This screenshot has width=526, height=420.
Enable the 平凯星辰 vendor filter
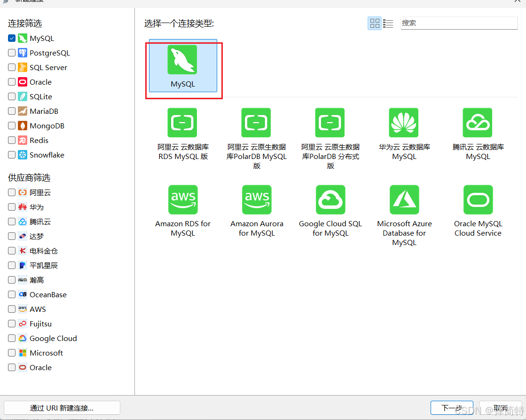pos(12,265)
